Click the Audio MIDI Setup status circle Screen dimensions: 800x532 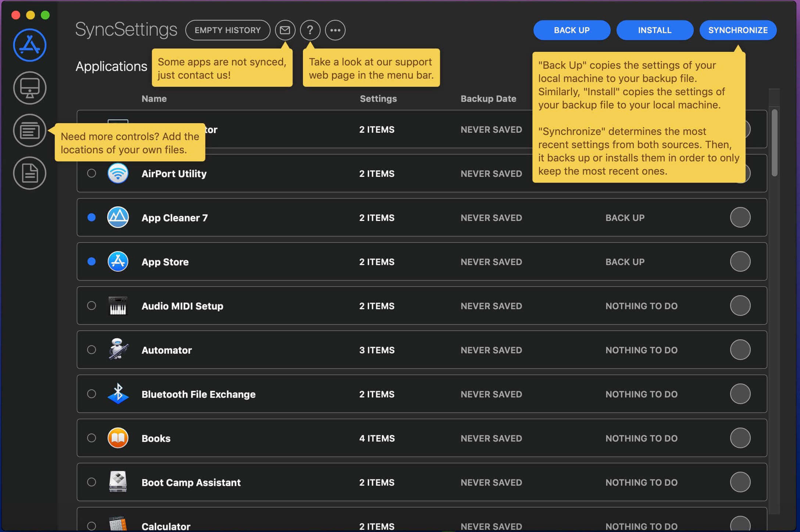pyautogui.click(x=740, y=306)
